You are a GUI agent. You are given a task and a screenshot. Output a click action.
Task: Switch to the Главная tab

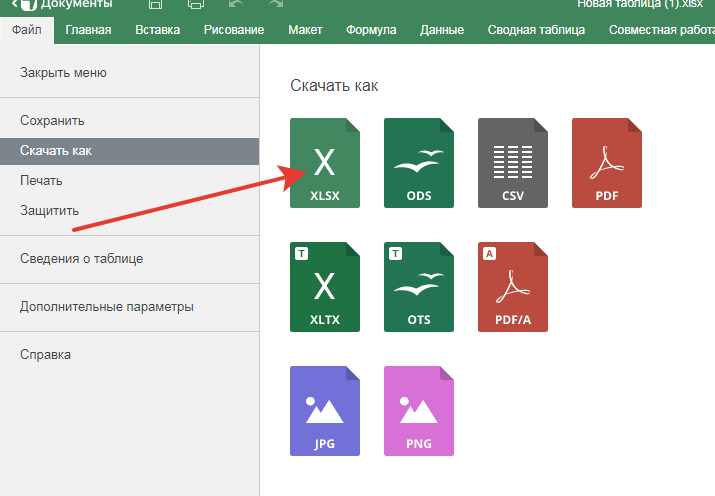click(x=88, y=30)
